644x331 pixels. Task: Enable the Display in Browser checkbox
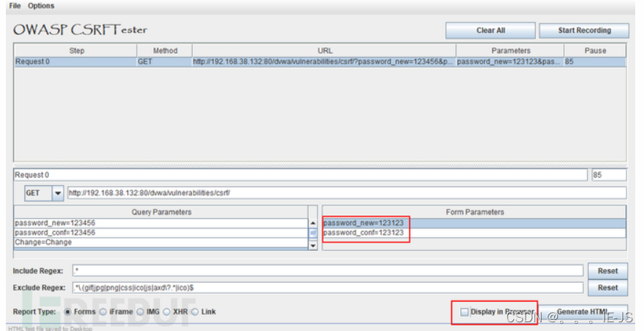click(x=464, y=312)
